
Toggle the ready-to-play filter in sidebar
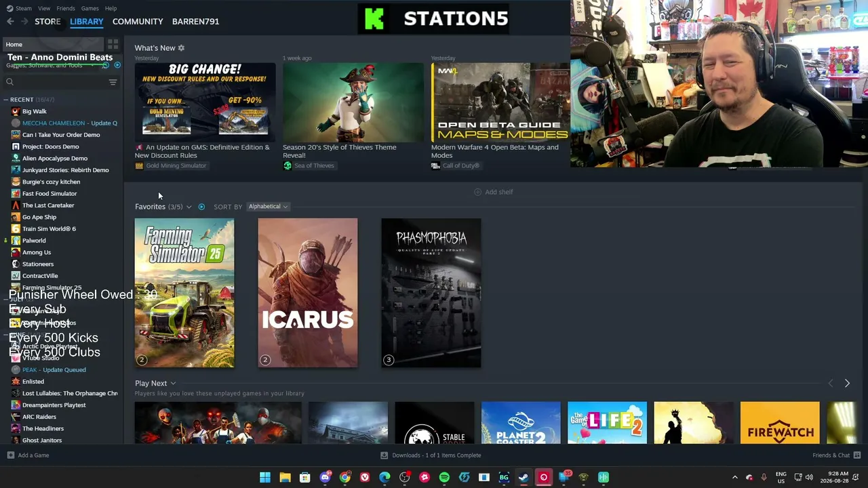(117, 65)
